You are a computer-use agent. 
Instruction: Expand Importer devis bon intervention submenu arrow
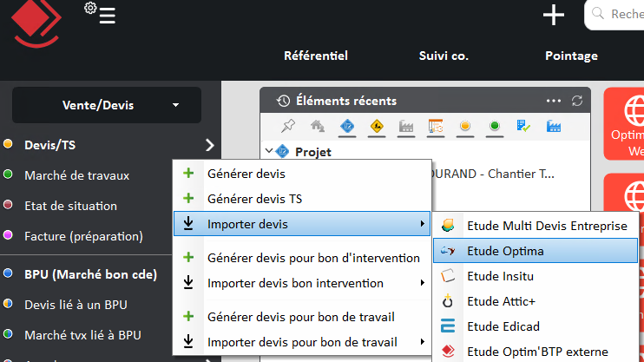(x=422, y=283)
